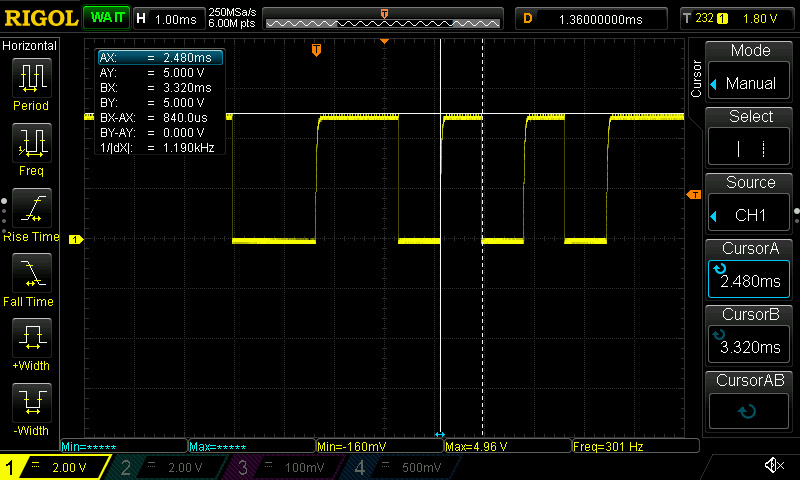Click the CursorAB knob button
The width and height of the screenshot is (800, 480).
[749, 411]
